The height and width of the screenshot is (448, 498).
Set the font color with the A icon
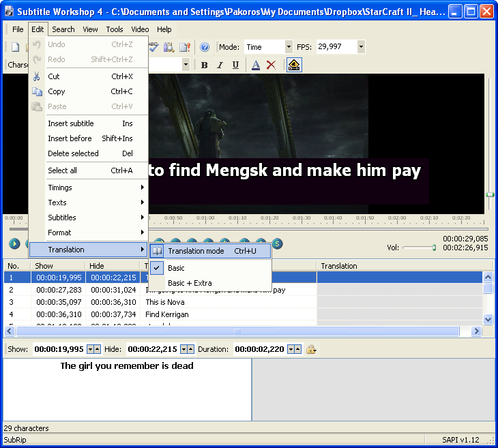tap(256, 65)
